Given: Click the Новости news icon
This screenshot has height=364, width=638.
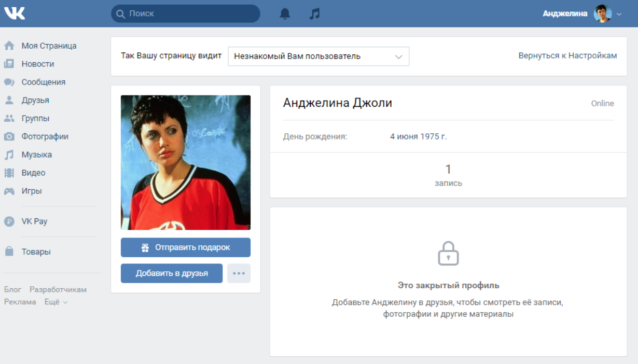Looking at the screenshot, I should tap(9, 64).
